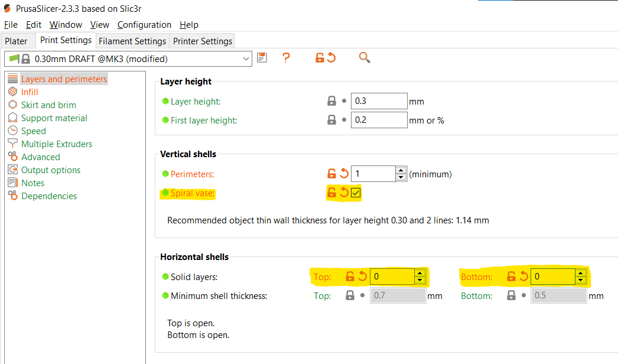Click the reset arrow for Spiral vase
Image resolution: width=618 pixels, height=364 pixels.
(344, 193)
